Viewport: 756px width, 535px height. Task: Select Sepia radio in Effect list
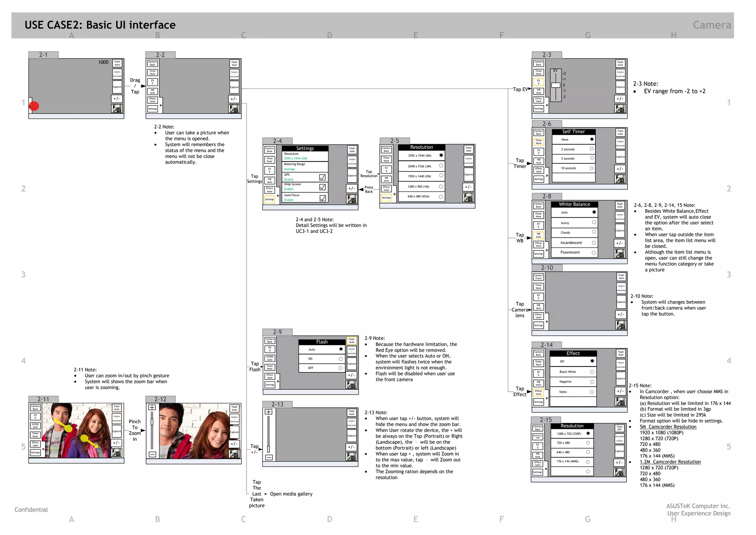[592, 392]
